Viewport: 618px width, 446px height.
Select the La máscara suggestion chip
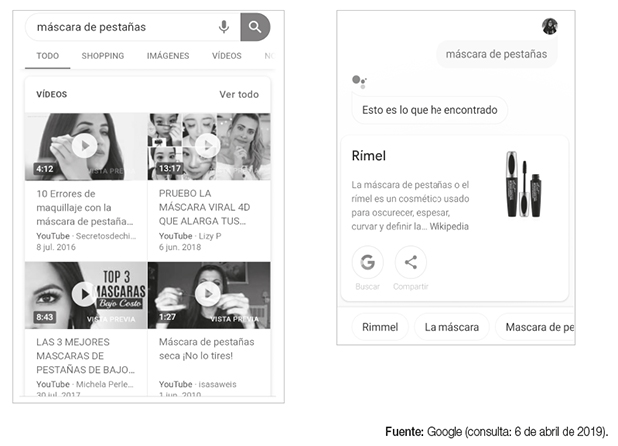452,327
